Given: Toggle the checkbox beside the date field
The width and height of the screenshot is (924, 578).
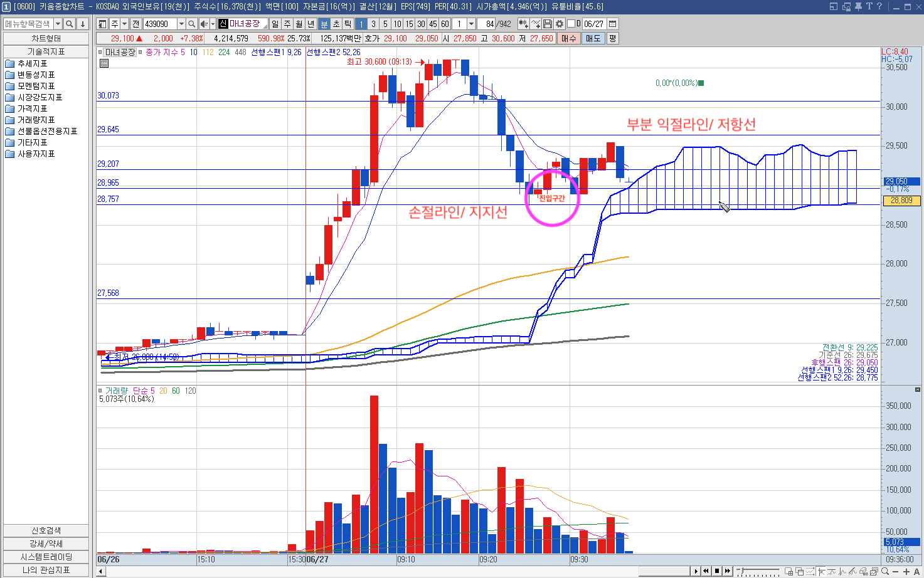Looking at the screenshot, I should click(571, 24).
